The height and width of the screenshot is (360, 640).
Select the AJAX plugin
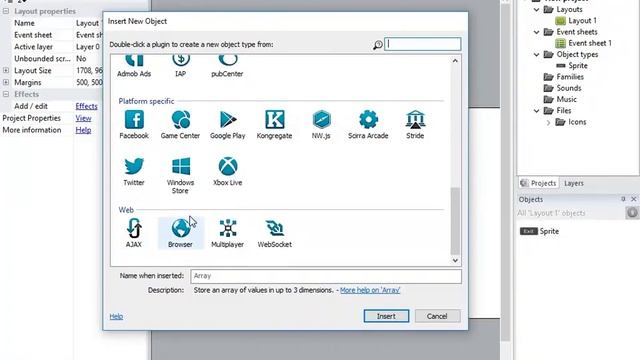coord(134,233)
